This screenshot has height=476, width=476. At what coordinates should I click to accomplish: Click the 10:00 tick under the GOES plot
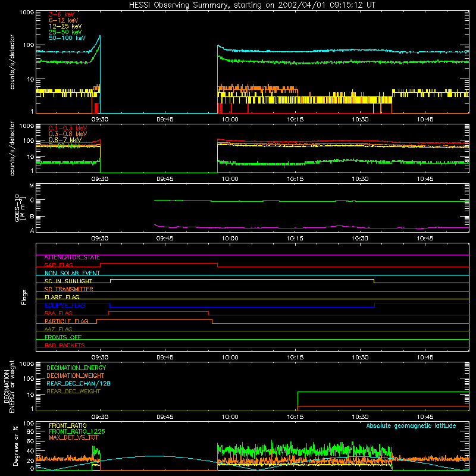click(230, 239)
